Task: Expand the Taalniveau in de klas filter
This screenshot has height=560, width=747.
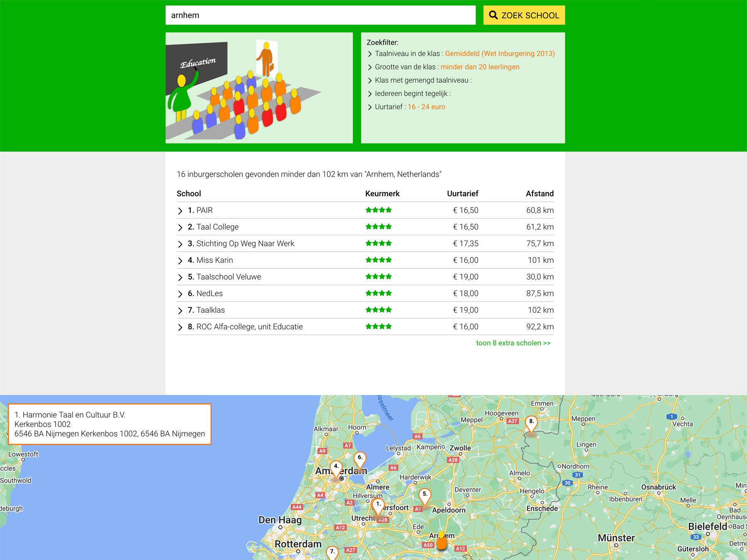Action: pos(370,54)
